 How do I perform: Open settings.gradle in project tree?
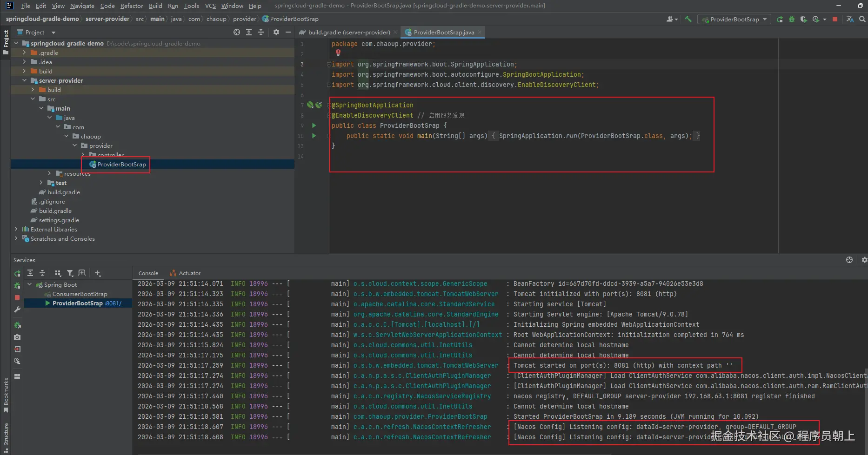pos(59,220)
